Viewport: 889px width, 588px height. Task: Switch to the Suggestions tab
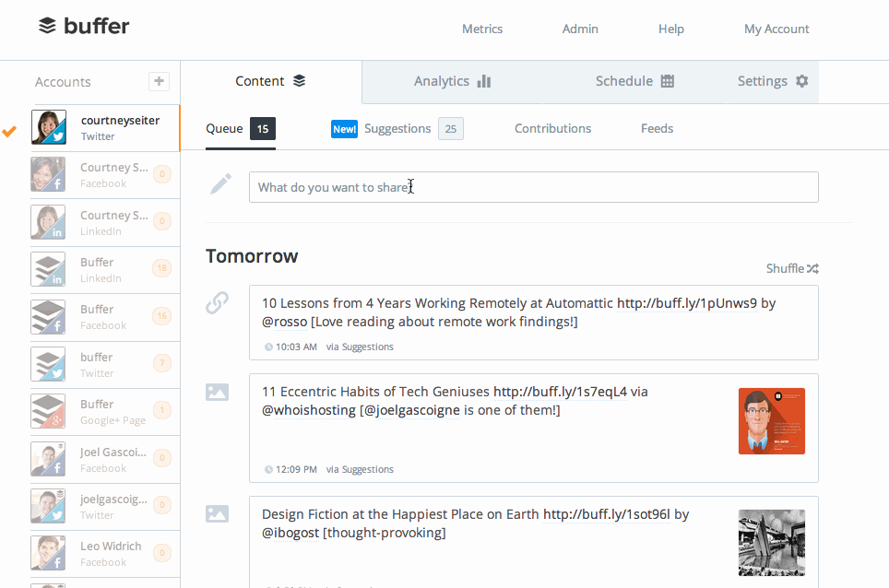397,128
